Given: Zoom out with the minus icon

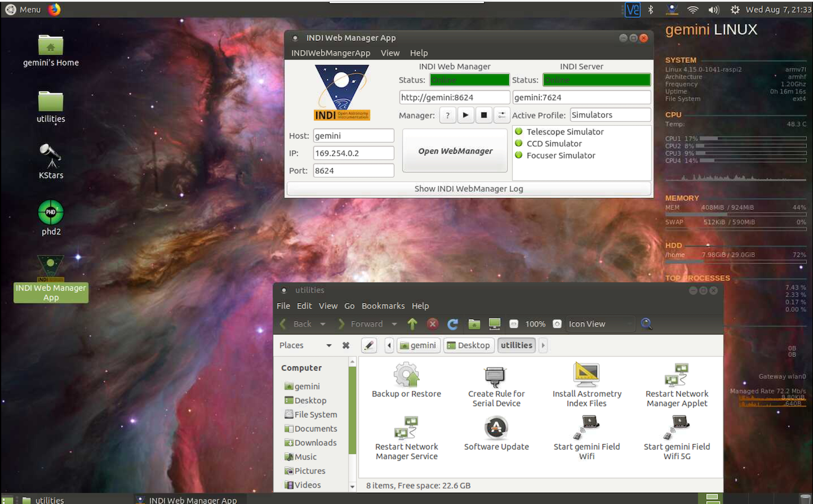Looking at the screenshot, I should 514,324.
